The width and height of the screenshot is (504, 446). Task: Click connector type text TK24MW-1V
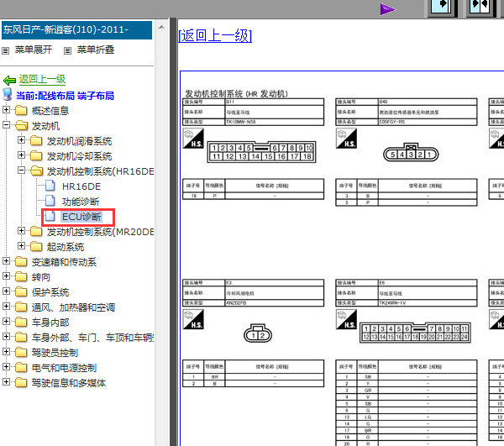pyautogui.click(x=392, y=302)
